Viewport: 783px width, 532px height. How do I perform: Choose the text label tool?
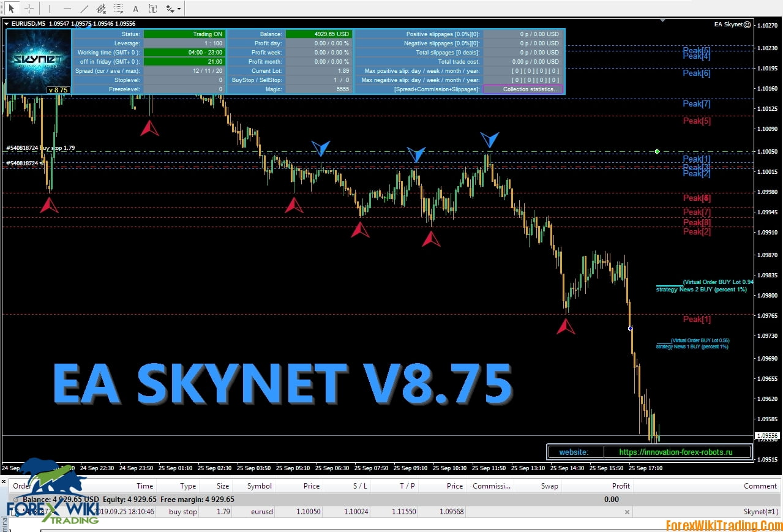(x=152, y=9)
